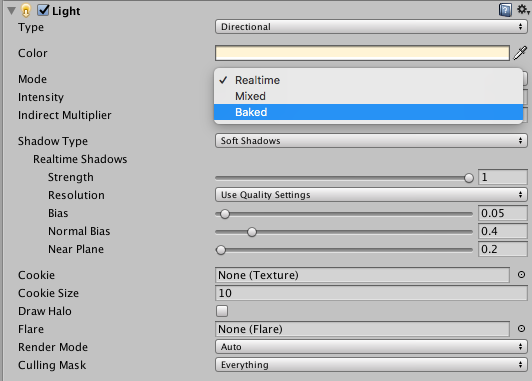Click the Flare None (Flare) field
This screenshot has width=532, height=381.
362,329
